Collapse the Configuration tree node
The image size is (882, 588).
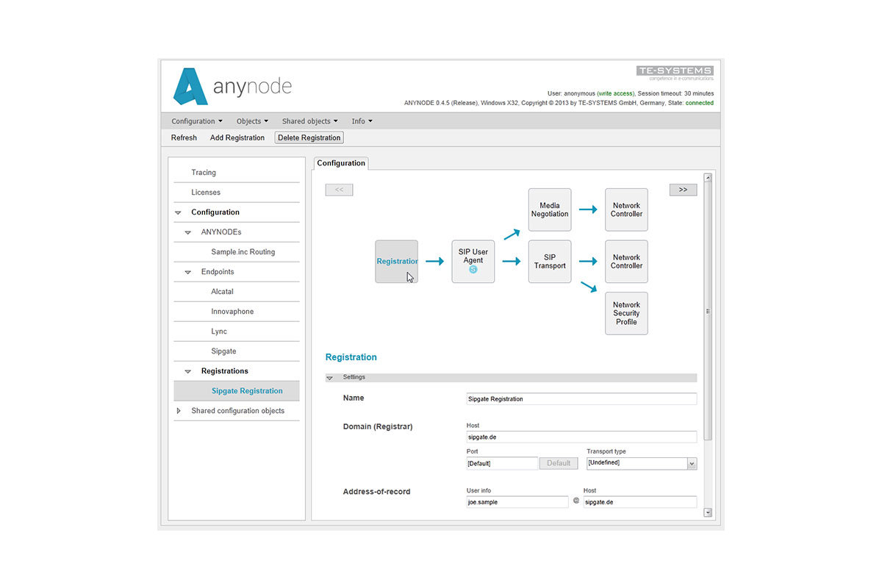point(178,212)
